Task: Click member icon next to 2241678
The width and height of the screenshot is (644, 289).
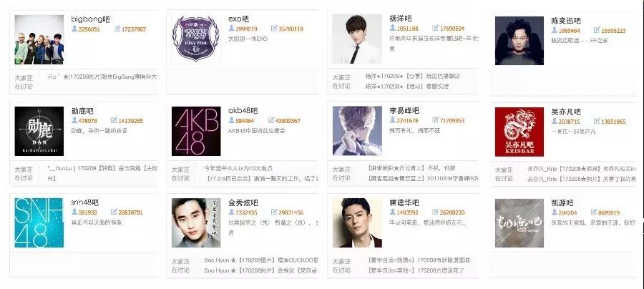Action: click(393, 120)
